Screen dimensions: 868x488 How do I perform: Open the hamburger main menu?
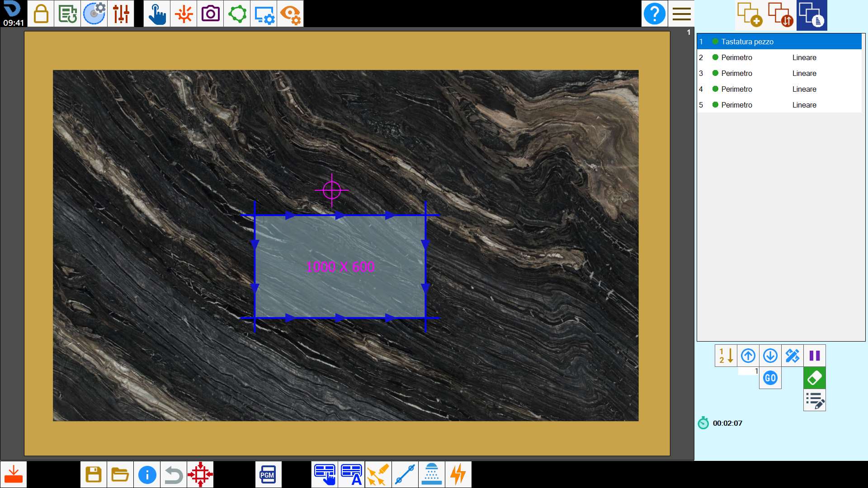681,14
